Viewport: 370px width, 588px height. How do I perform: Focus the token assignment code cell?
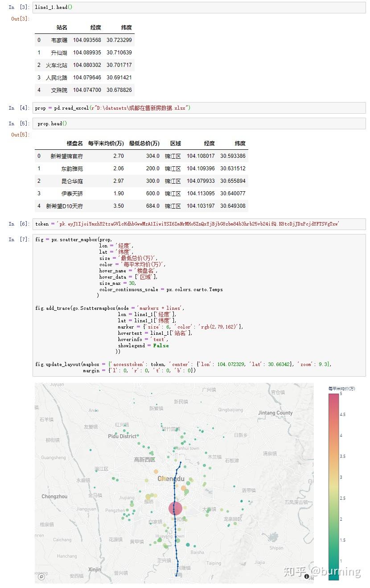pyautogui.click(x=199, y=224)
